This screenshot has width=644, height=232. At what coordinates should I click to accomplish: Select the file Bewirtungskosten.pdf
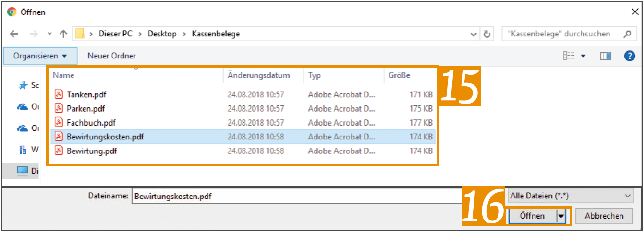click(243, 137)
